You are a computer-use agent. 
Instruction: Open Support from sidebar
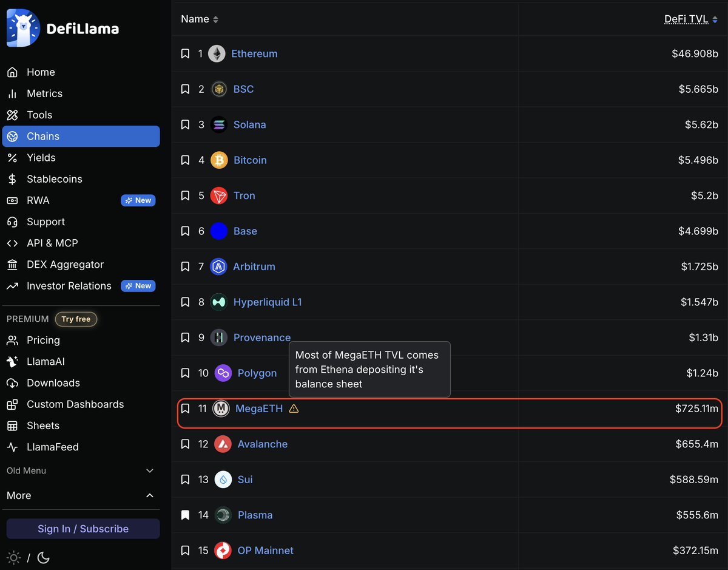pos(81,222)
